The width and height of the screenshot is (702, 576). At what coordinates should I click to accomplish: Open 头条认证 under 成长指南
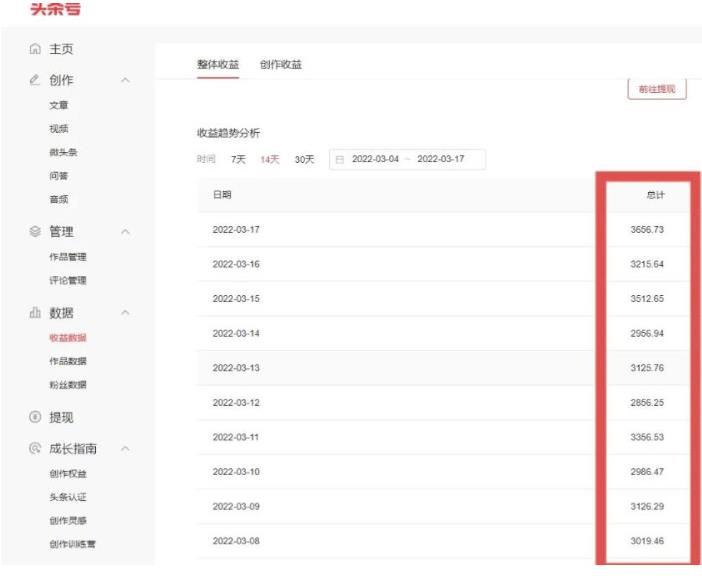tap(68, 497)
